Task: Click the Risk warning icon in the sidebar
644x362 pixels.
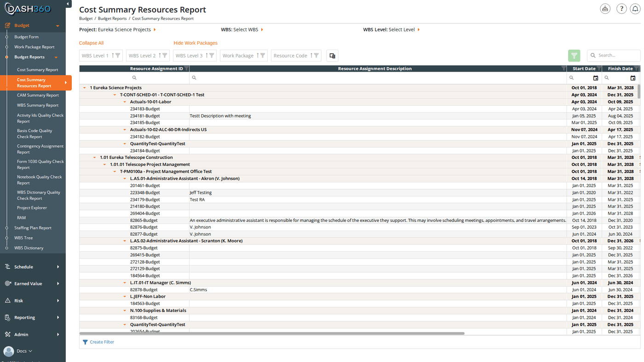Action: pos(8,300)
